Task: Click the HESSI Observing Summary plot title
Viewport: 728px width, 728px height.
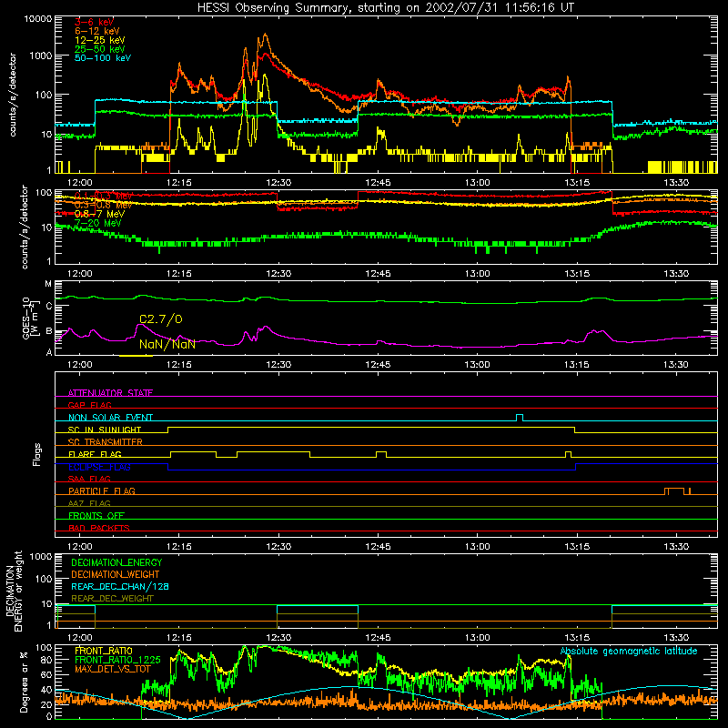Action: [x=385, y=7]
